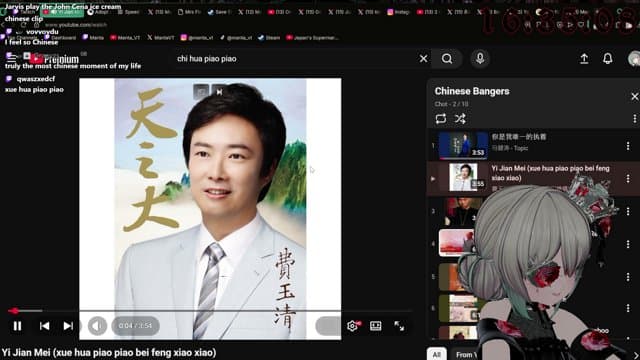Viewport: 640px width, 360px height.
Task: Open options menu for playlist item 3
Action: pos(628,211)
